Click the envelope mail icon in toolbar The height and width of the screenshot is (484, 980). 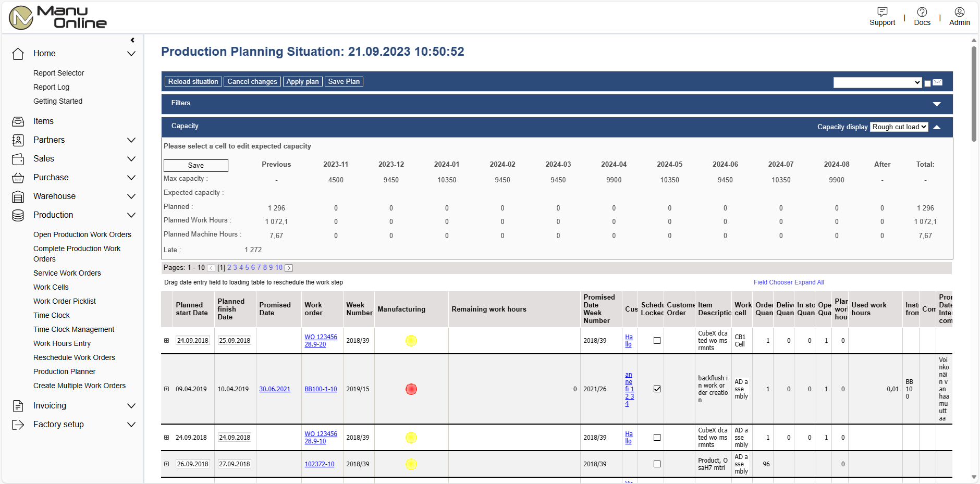(x=937, y=82)
